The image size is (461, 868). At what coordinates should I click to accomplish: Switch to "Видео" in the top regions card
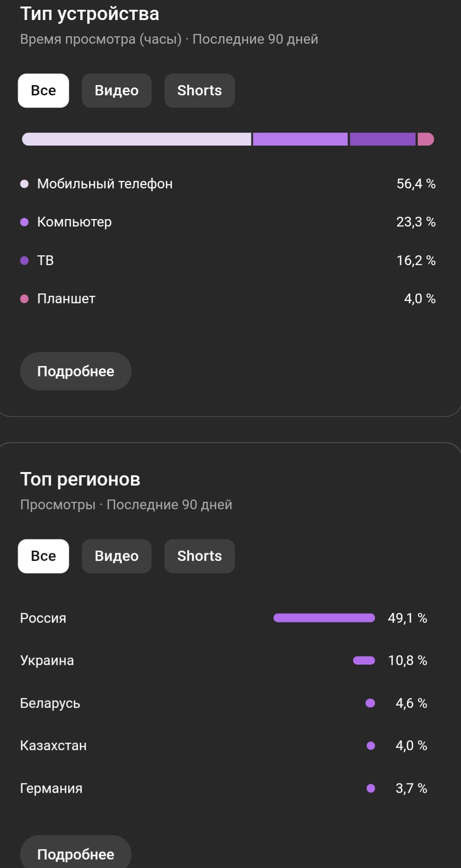tap(117, 556)
